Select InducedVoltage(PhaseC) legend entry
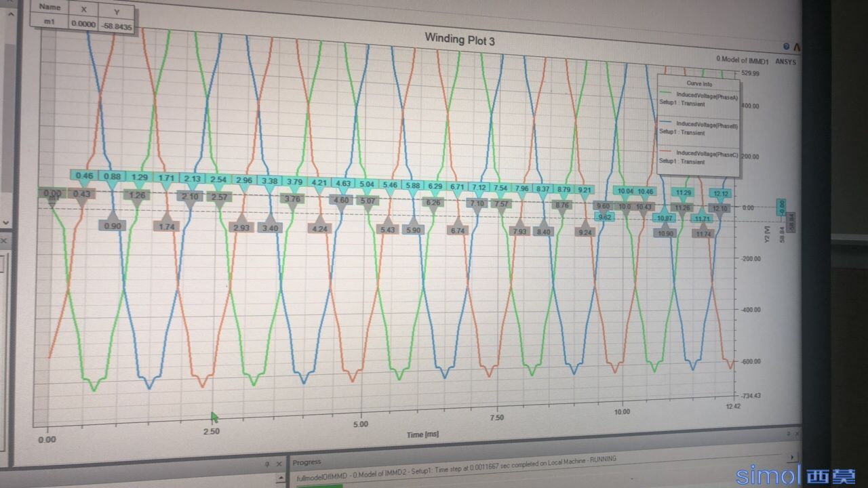Screen dimensions: 868x488 point(707,154)
